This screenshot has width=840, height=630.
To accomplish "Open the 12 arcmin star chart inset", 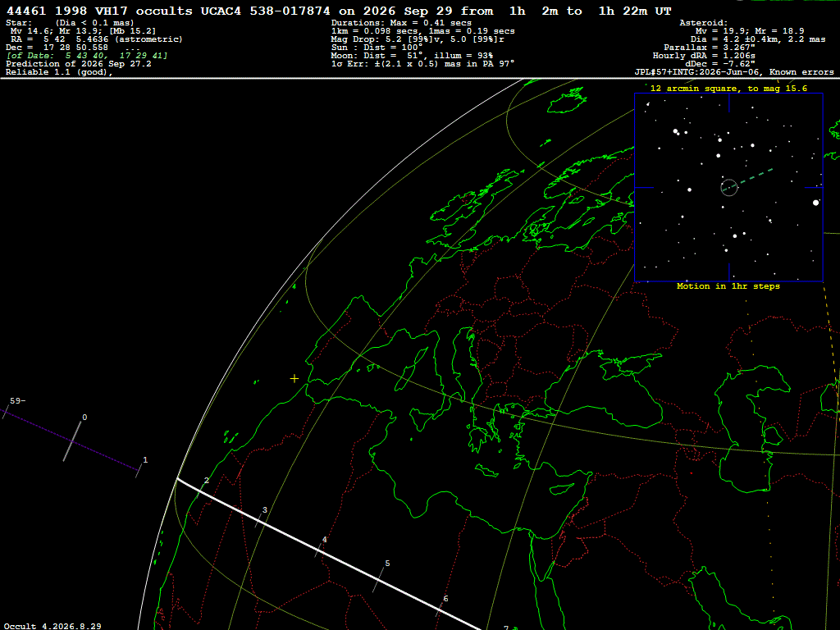I will [x=728, y=188].
